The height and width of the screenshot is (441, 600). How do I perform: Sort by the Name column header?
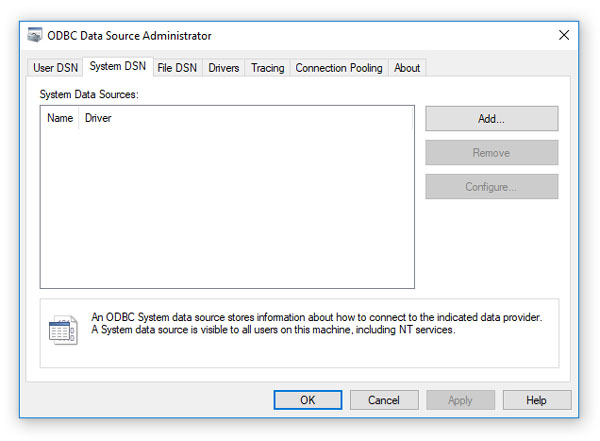(x=60, y=118)
